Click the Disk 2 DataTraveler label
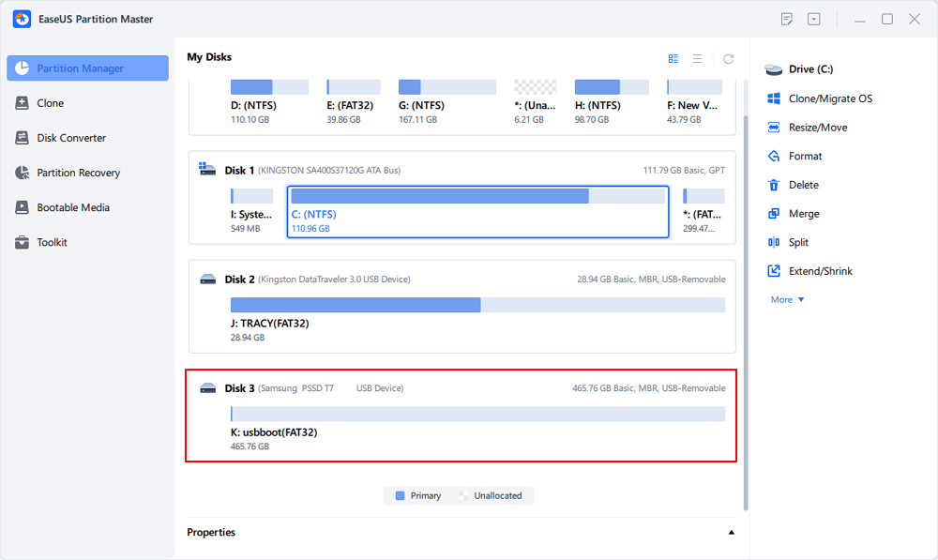This screenshot has height=560, width=938. [x=335, y=280]
